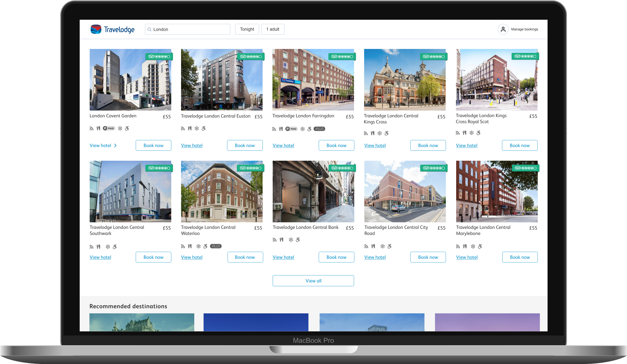
Task: Click the snowflake icon under London Central City Road
Action: [x=383, y=246]
